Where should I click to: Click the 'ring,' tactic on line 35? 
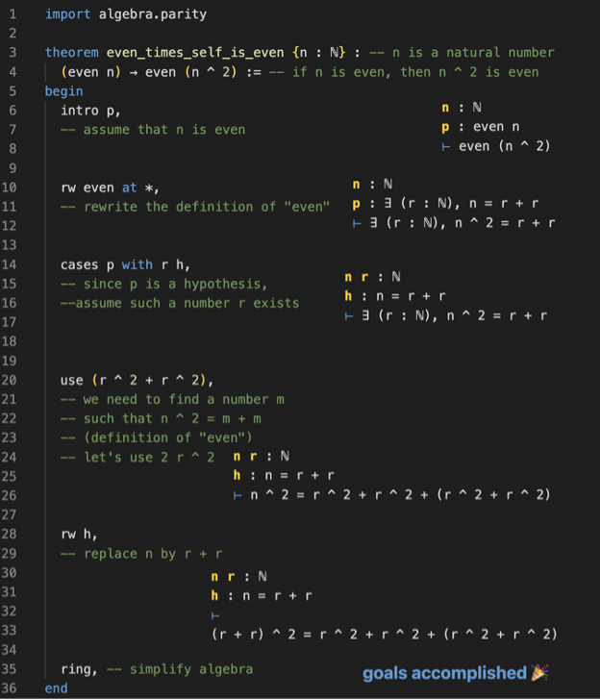(x=79, y=668)
